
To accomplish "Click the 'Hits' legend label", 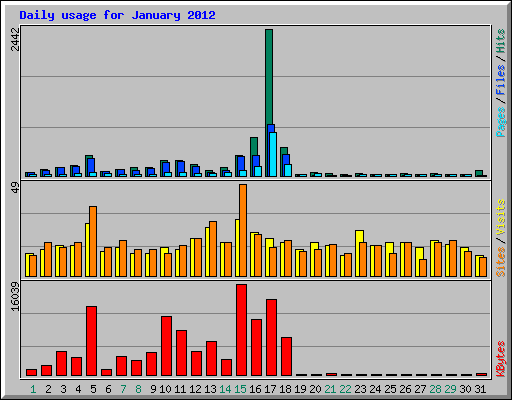I will click(500, 41).
